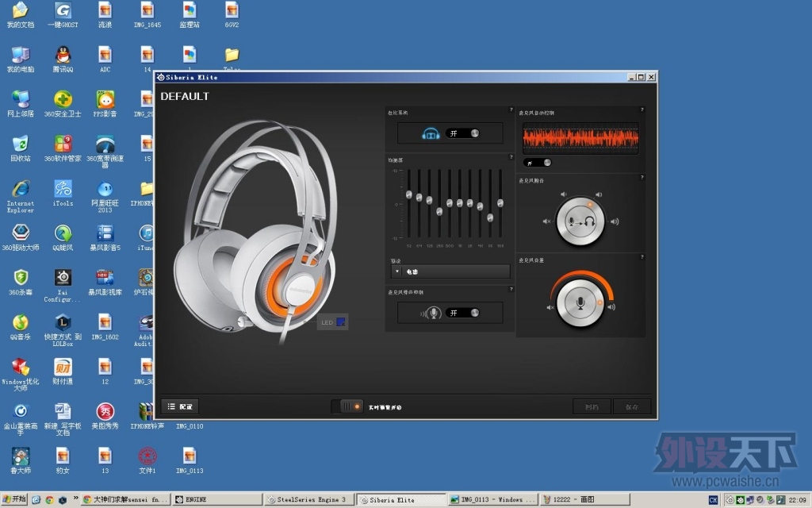The height and width of the screenshot is (508, 812).
Task: Click mute speaker icon beside mic monitoring knob
Action: coord(546,221)
